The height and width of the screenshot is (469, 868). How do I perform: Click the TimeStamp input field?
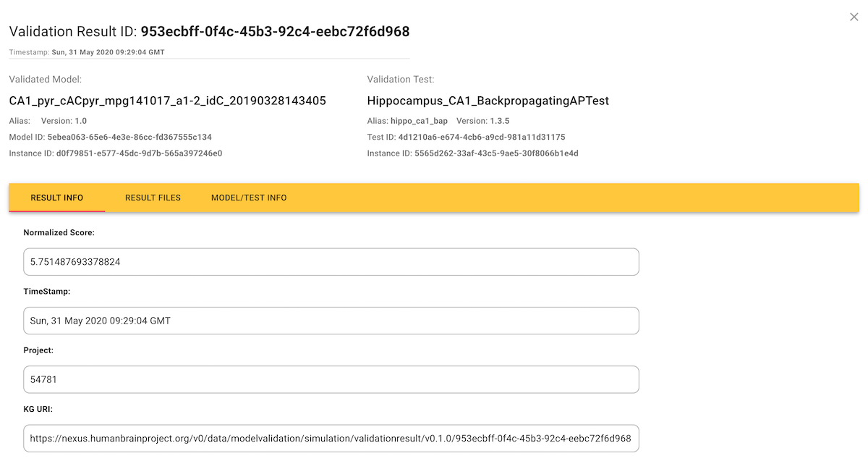coord(331,321)
